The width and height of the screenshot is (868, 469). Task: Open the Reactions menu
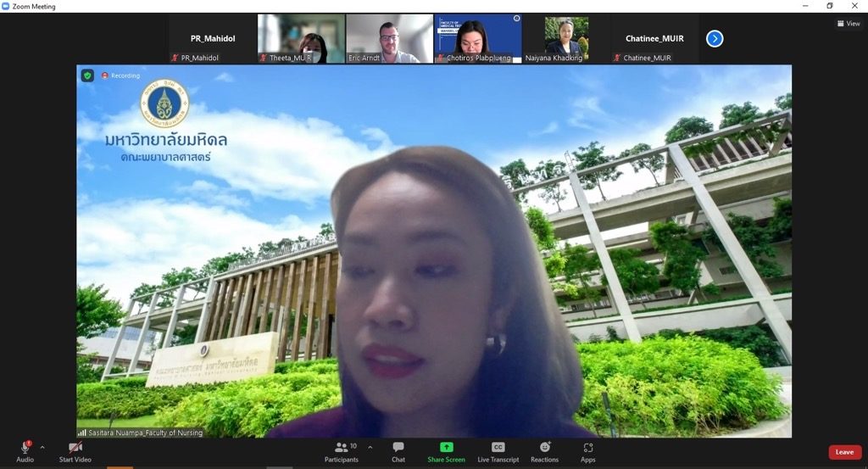pos(544,448)
